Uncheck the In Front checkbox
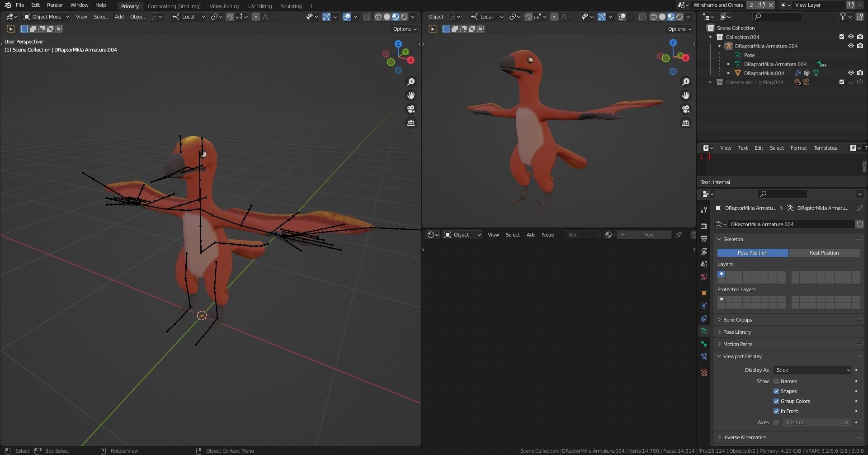 coord(776,411)
